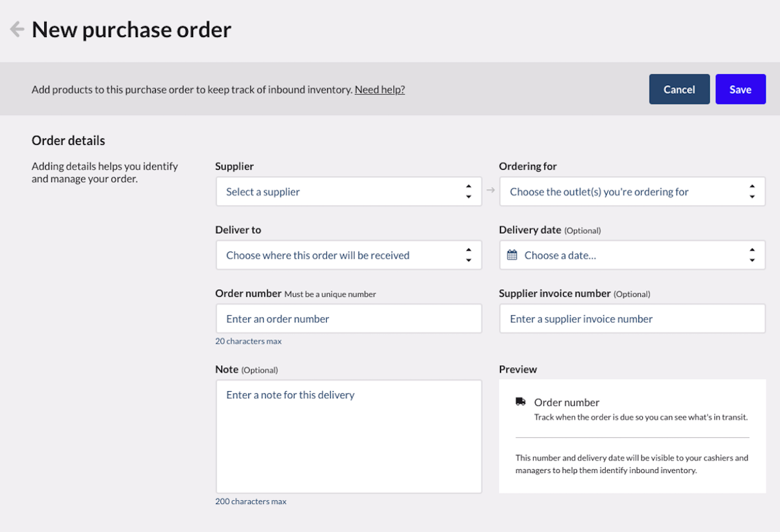Focus the Enter an order number field
780x532 pixels.
[348, 319]
